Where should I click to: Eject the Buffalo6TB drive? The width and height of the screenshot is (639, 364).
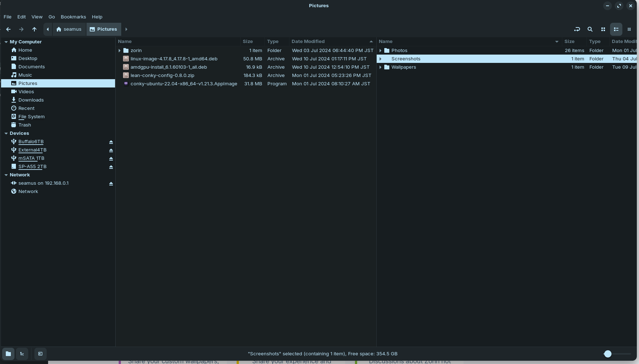tap(111, 142)
